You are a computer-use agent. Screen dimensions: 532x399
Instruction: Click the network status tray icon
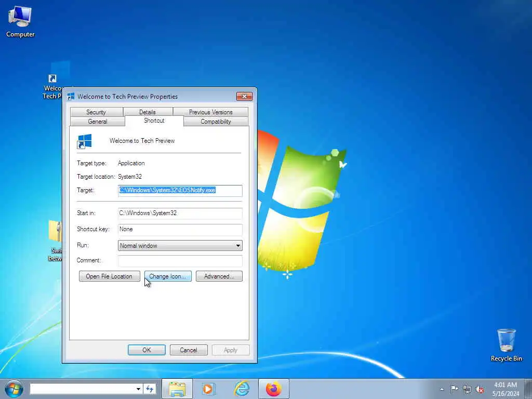click(x=467, y=389)
